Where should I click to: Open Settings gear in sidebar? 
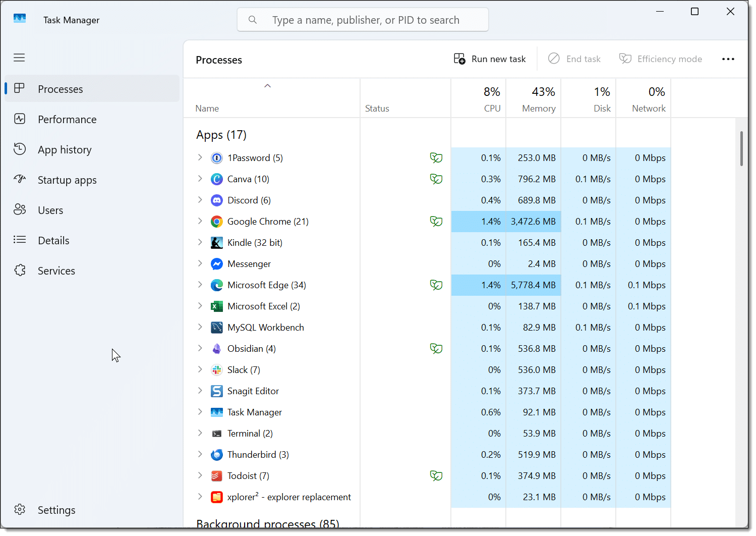click(x=20, y=510)
